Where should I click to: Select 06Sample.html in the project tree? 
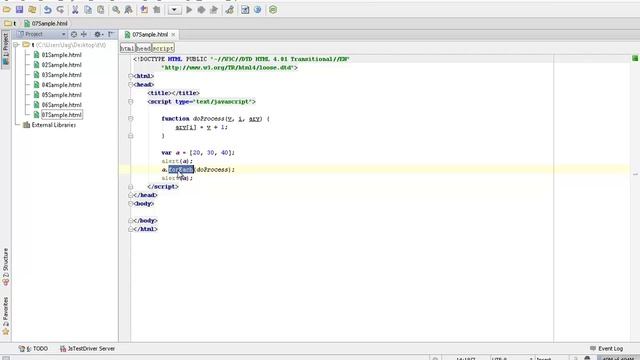pyautogui.click(x=61, y=105)
